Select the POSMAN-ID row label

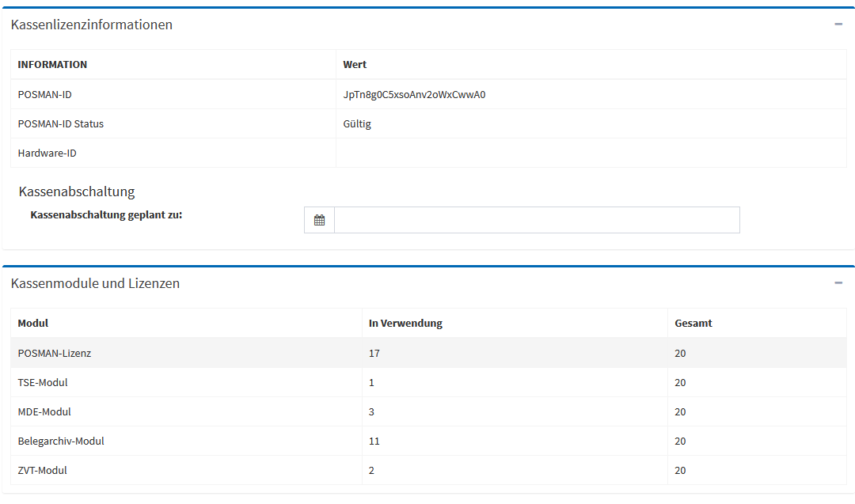tap(45, 95)
